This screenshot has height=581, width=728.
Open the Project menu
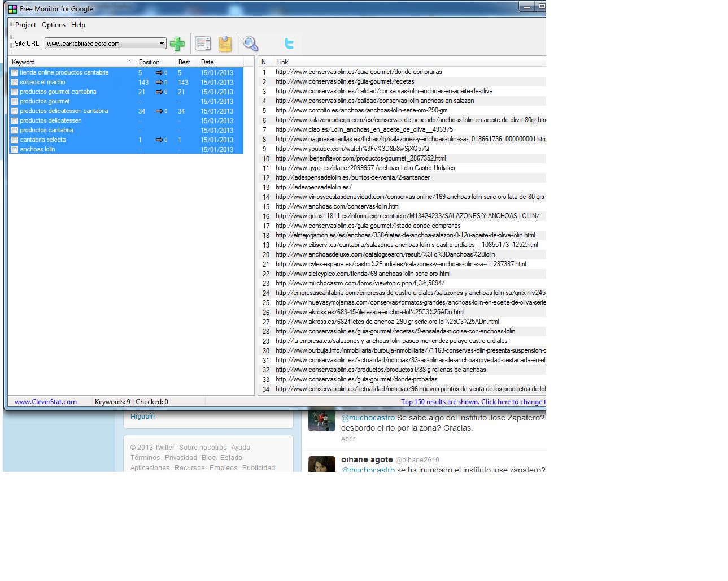(25, 25)
